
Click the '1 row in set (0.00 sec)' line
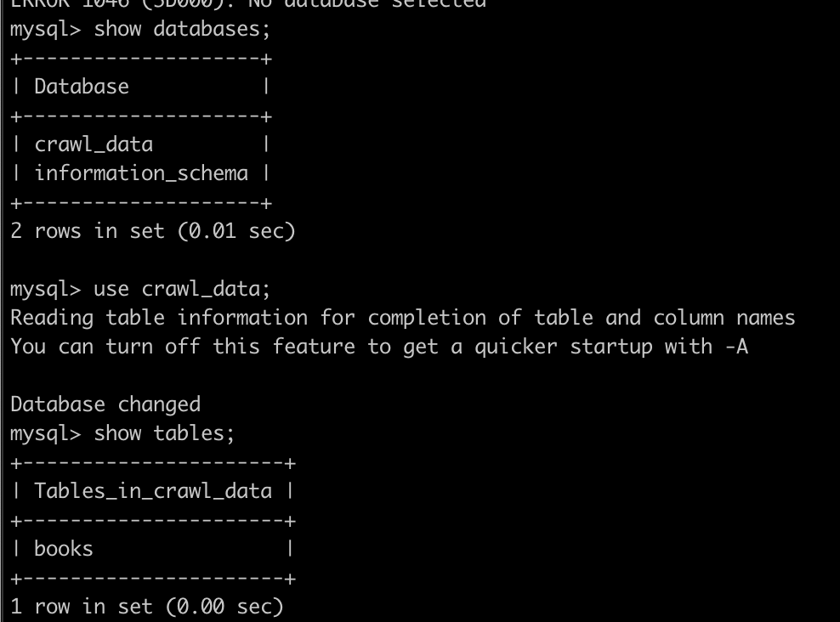coord(147,607)
